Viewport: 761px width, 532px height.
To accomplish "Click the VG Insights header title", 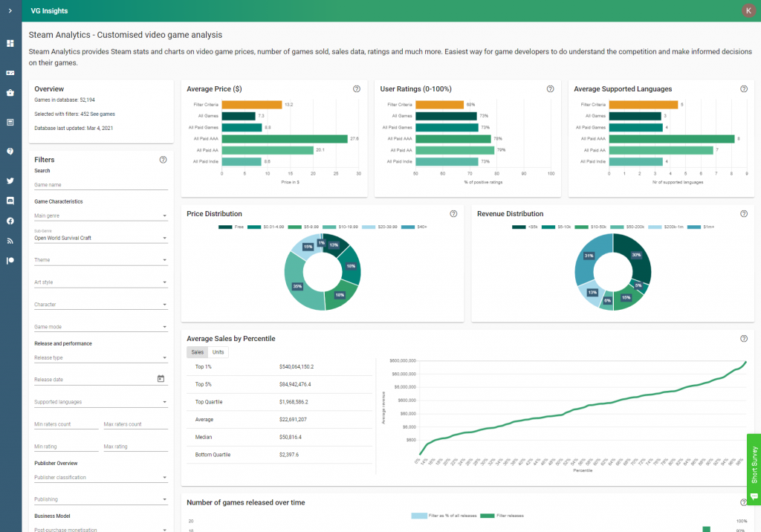I will (x=49, y=10).
